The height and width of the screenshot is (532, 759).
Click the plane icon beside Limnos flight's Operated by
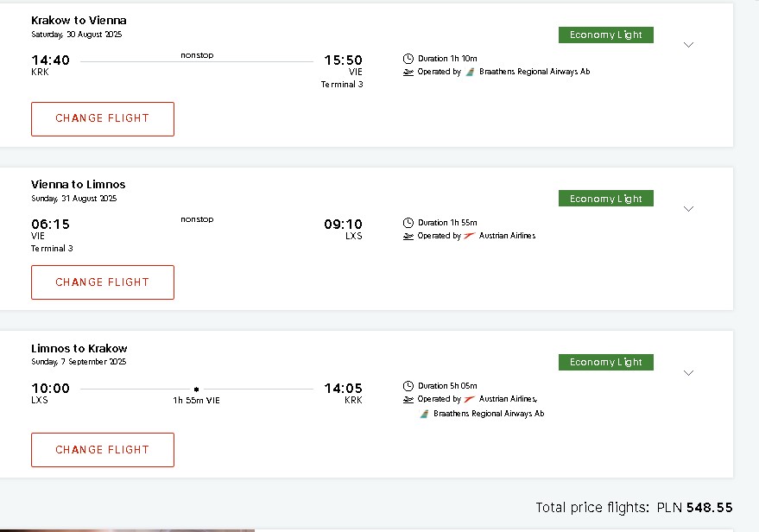[408, 399]
